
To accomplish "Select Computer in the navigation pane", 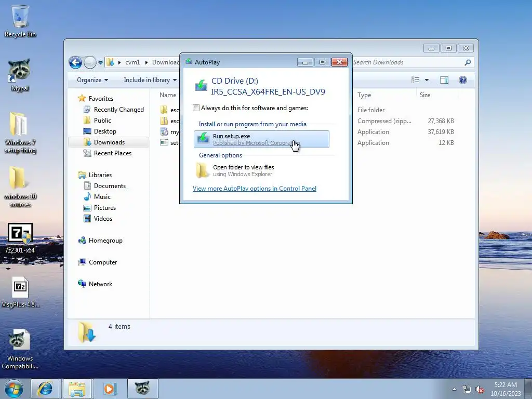I will (x=103, y=262).
